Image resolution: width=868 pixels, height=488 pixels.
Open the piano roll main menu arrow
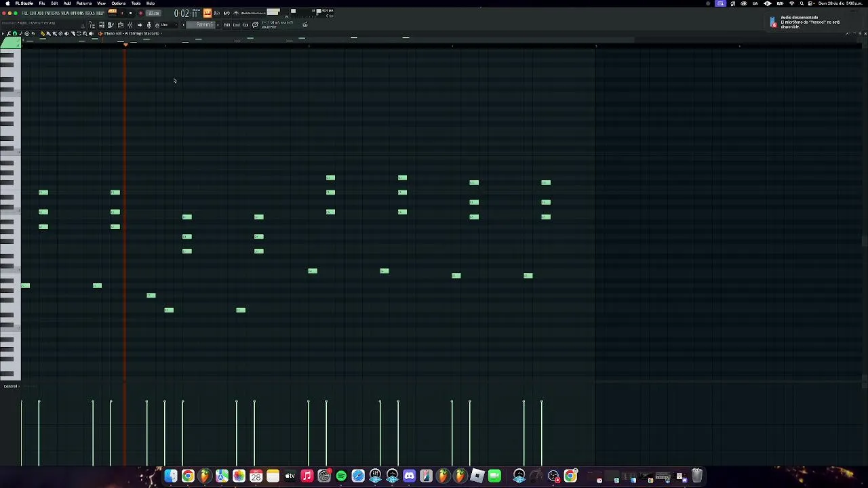(3, 33)
